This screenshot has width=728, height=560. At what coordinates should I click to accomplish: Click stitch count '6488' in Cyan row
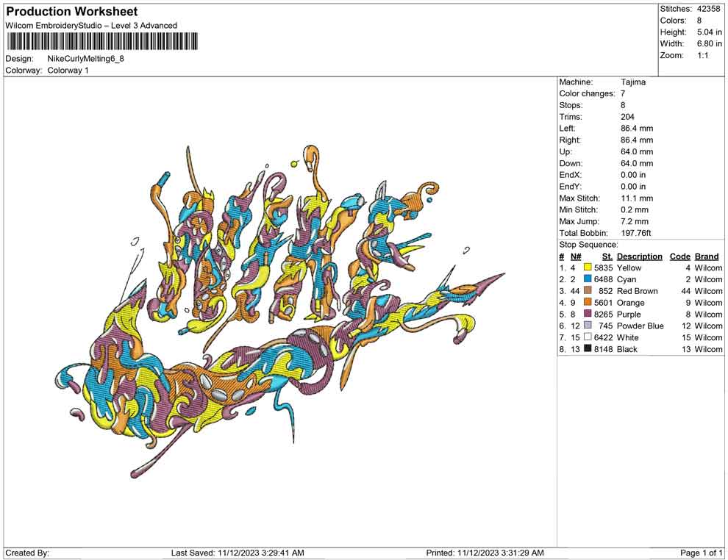pos(604,279)
